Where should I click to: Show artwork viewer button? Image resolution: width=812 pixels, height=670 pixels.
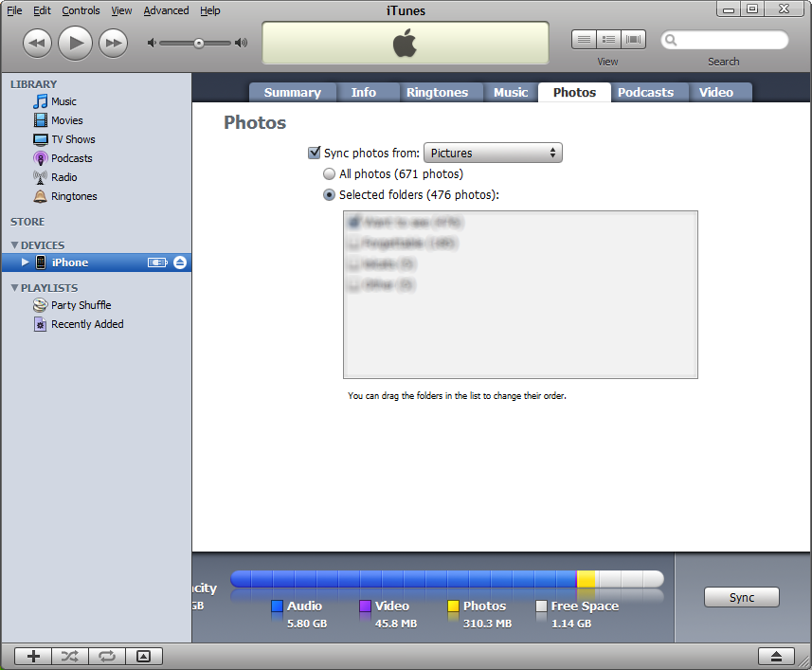(x=143, y=656)
